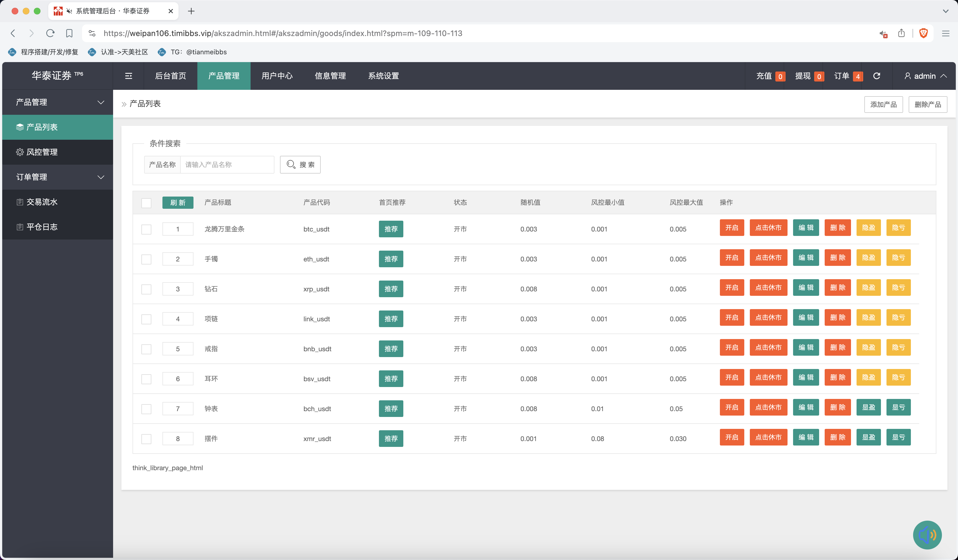The image size is (958, 560).
Task: Check the box for 钻石 row
Action: pos(146,289)
